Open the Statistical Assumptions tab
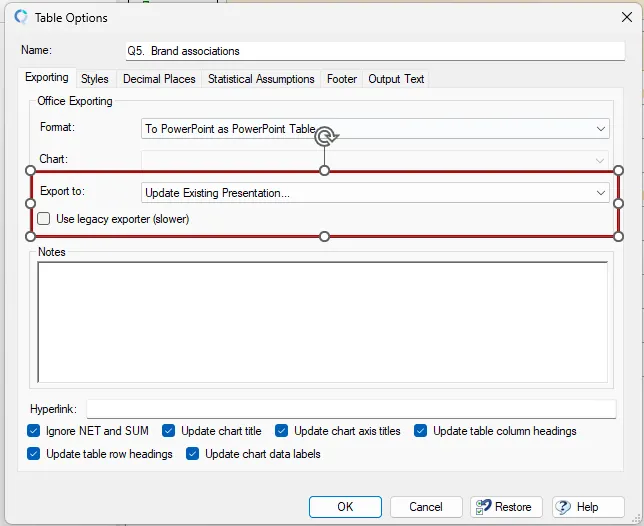The image size is (644, 526). point(261,79)
